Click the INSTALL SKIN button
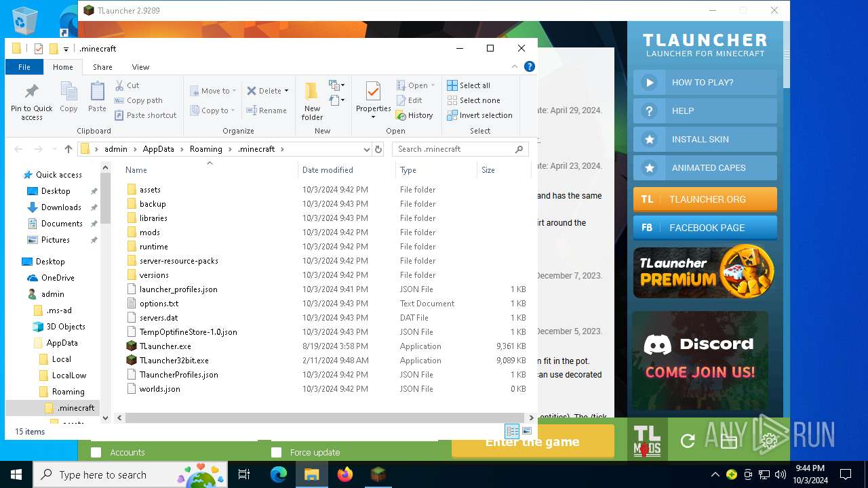The height and width of the screenshot is (488, 868). click(705, 140)
